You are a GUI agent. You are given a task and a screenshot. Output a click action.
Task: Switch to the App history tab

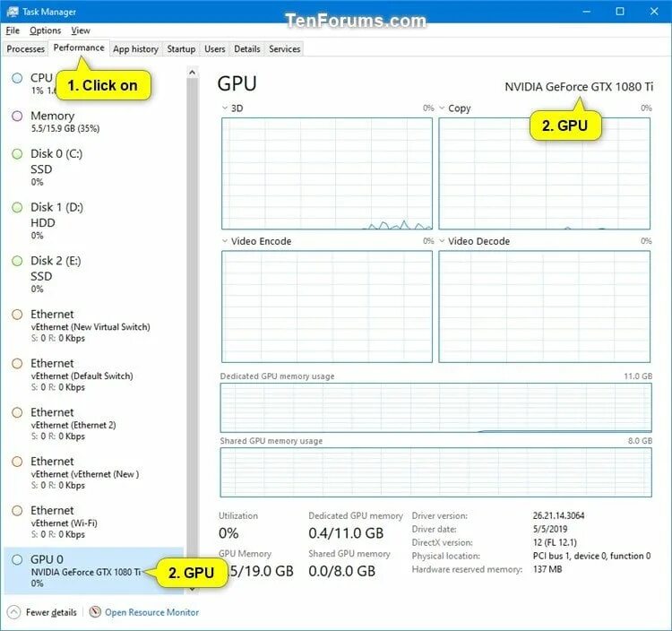tap(136, 49)
